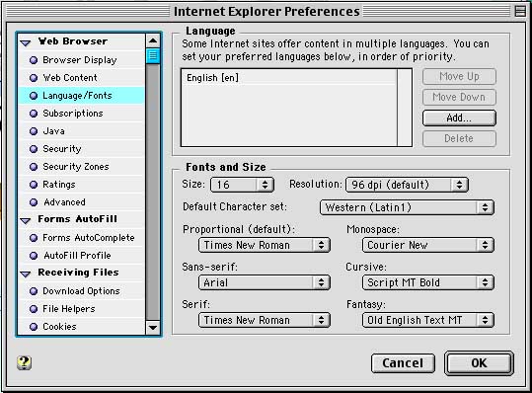Viewport: 532px width, 393px height.
Task: Click the bullet icon beside Java
Action: 34,131
